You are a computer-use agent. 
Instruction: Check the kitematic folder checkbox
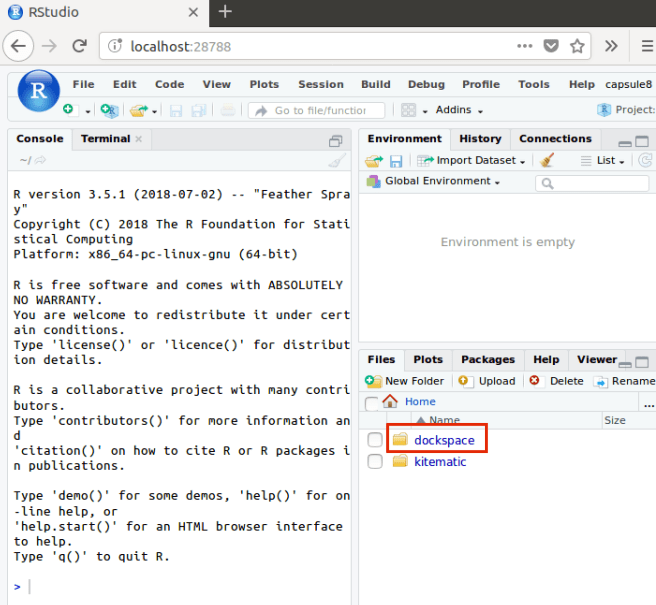click(375, 462)
